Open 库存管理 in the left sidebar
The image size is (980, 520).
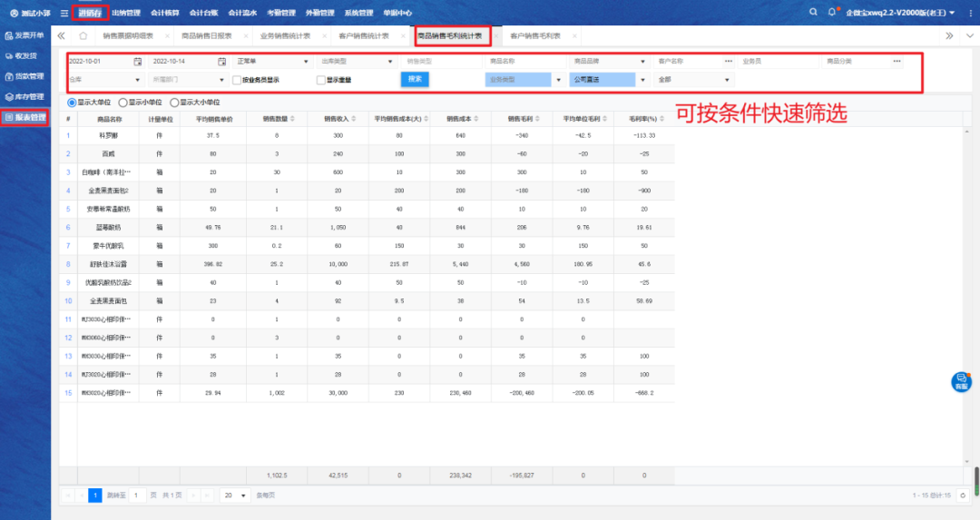tap(24, 96)
